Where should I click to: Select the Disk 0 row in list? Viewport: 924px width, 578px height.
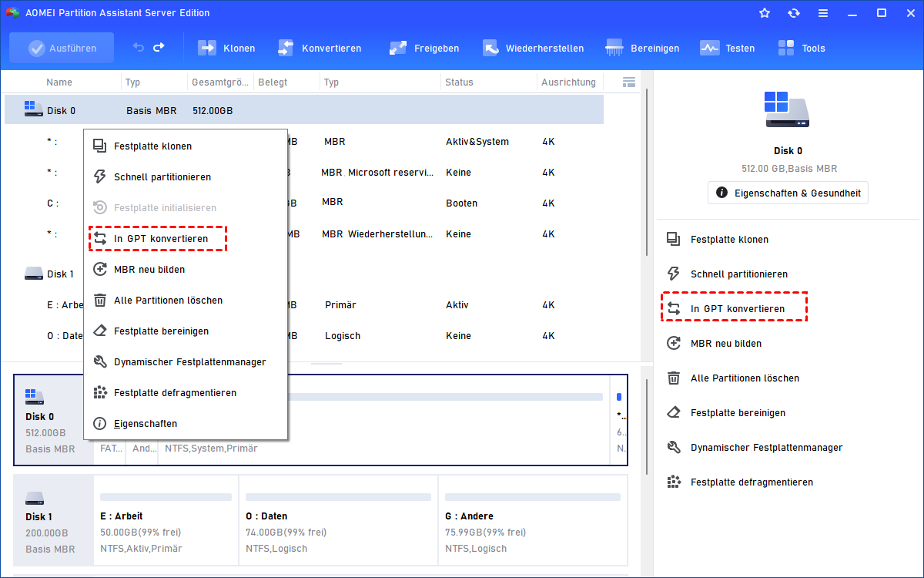point(304,110)
